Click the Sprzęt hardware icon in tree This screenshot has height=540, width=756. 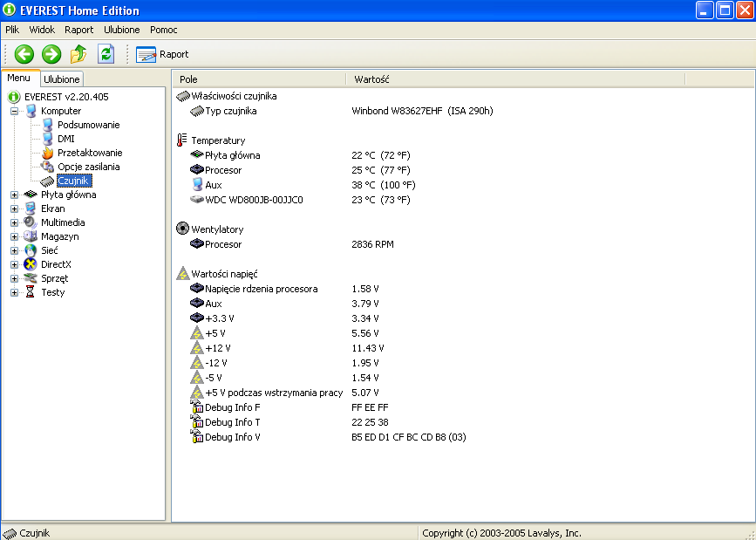point(31,278)
